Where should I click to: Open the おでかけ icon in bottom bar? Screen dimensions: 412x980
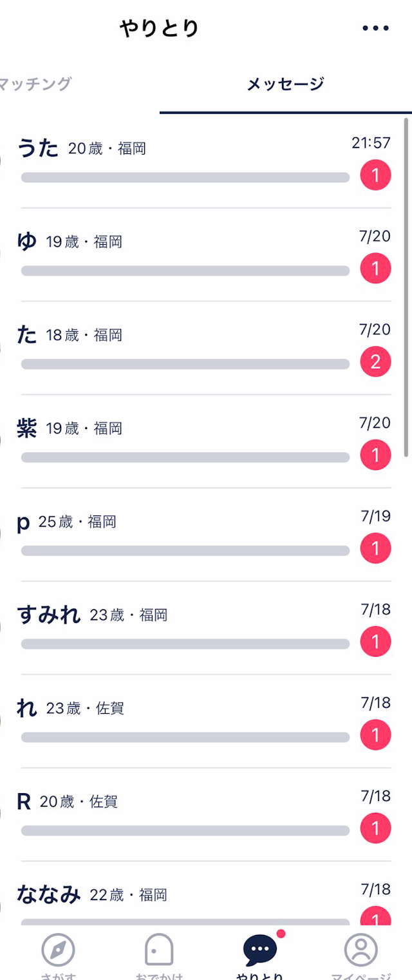pyautogui.click(x=159, y=950)
